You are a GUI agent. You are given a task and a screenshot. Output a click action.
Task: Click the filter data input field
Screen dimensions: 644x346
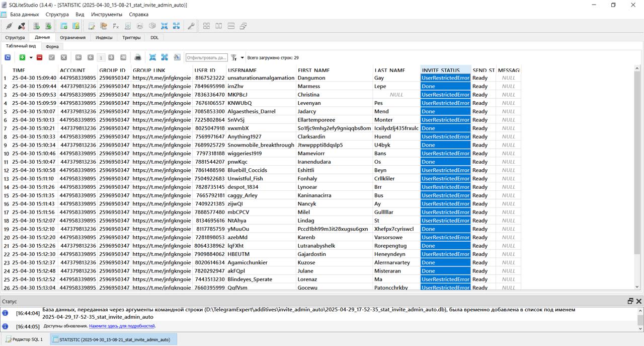pos(206,57)
